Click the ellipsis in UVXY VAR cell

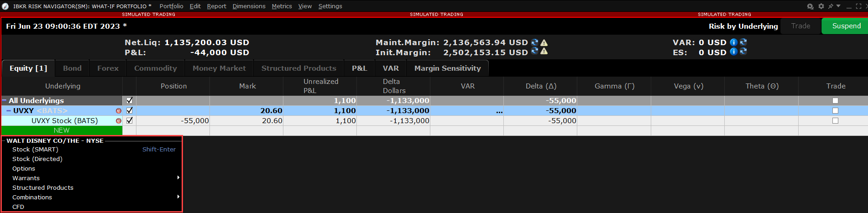pyautogui.click(x=499, y=111)
